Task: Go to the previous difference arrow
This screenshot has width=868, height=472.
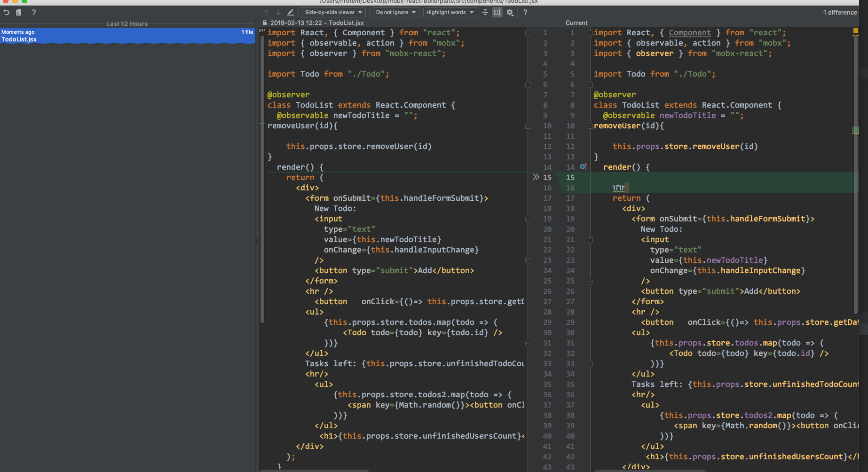Action: (266, 12)
